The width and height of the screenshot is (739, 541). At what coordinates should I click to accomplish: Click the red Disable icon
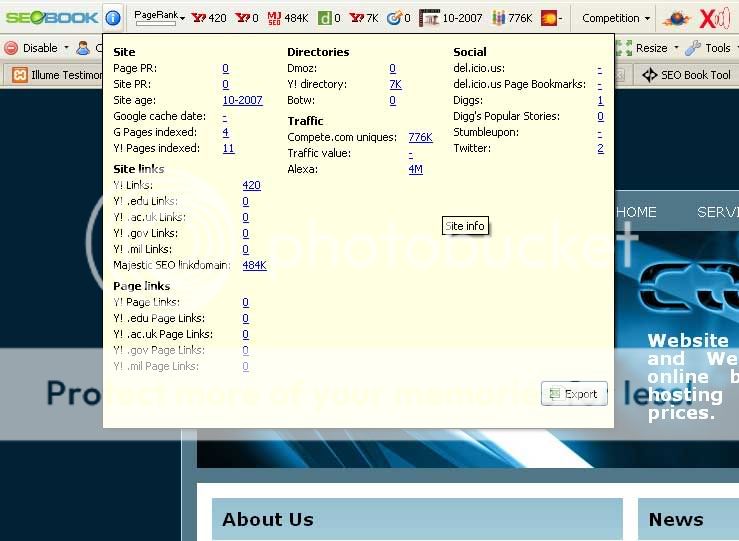tap(11, 48)
